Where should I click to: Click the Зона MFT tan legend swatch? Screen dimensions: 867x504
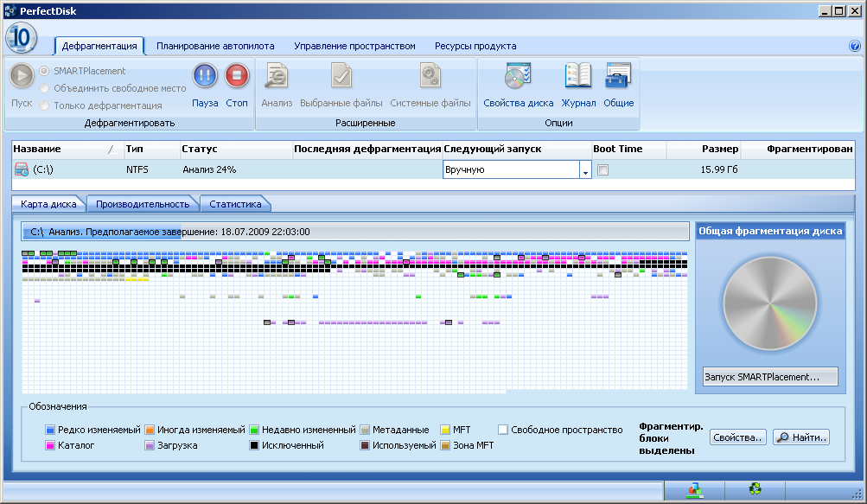click(x=445, y=445)
